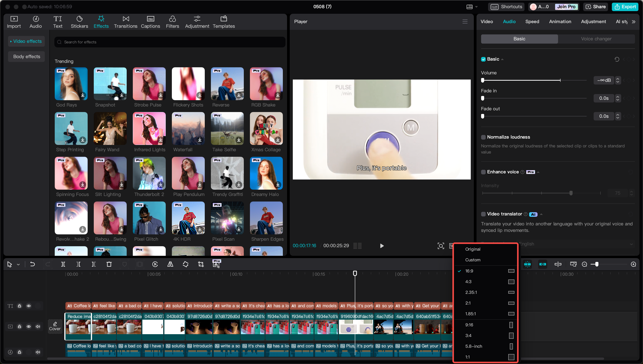Switch to Animation tab in properties panel
Viewport: 643px width, 364px height.
click(x=560, y=21)
